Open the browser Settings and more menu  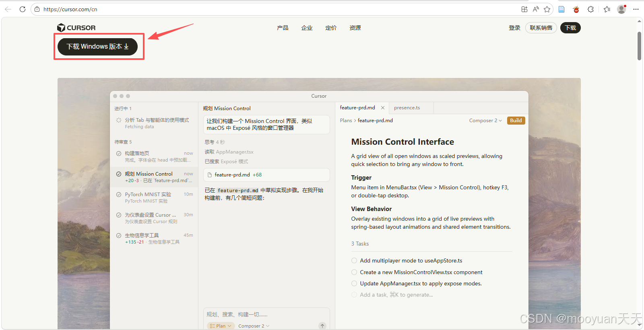636,9
